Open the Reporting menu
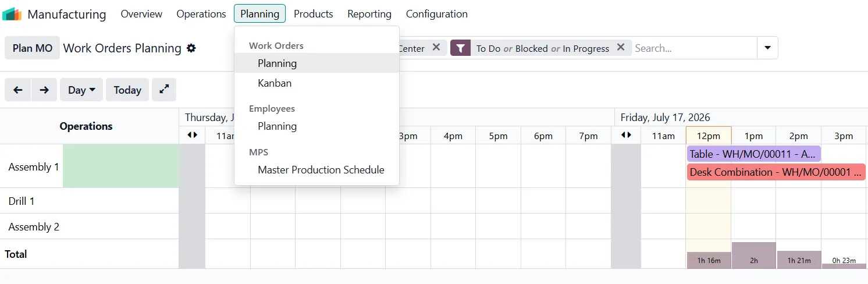This screenshot has height=284, width=868. [369, 14]
